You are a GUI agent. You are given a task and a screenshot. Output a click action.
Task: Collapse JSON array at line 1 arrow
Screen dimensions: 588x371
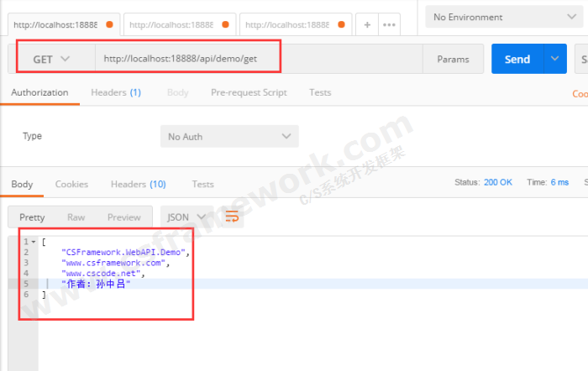click(x=32, y=242)
